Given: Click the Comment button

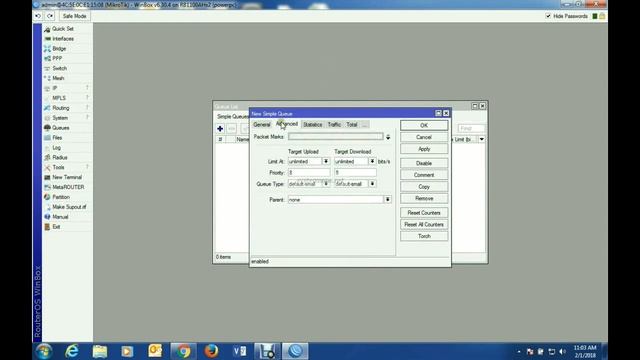Looking at the screenshot, I should pyautogui.click(x=424, y=175).
